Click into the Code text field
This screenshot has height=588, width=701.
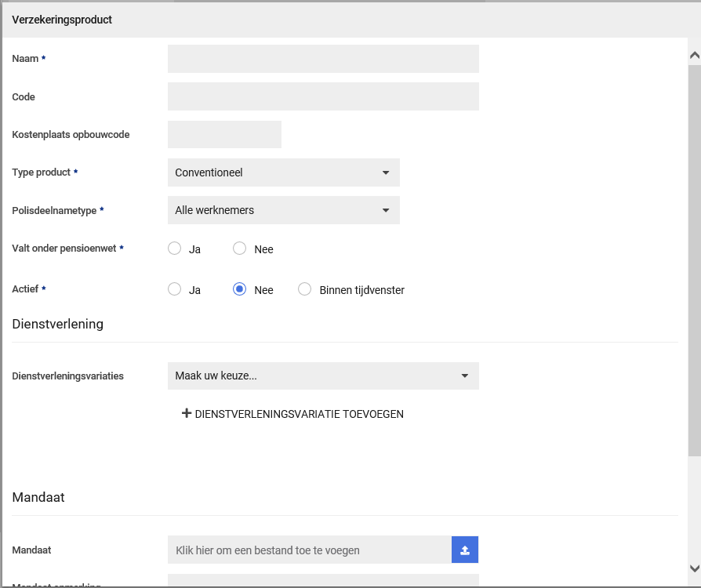click(x=322, y=96)
